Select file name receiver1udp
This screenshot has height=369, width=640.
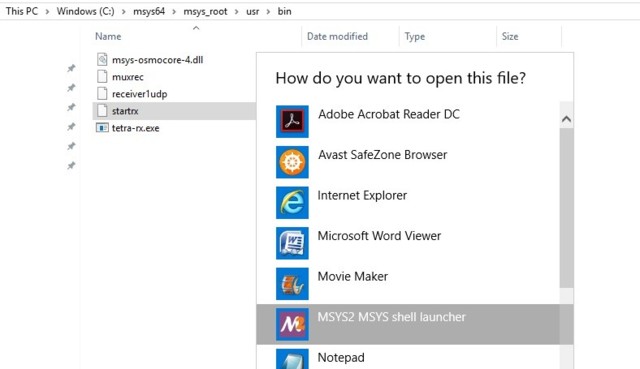[140, 94]
